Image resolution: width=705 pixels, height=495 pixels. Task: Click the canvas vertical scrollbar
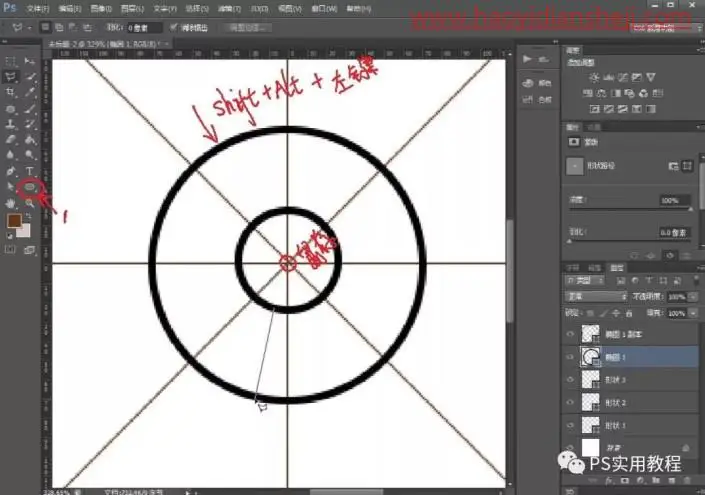coord(510,270)
